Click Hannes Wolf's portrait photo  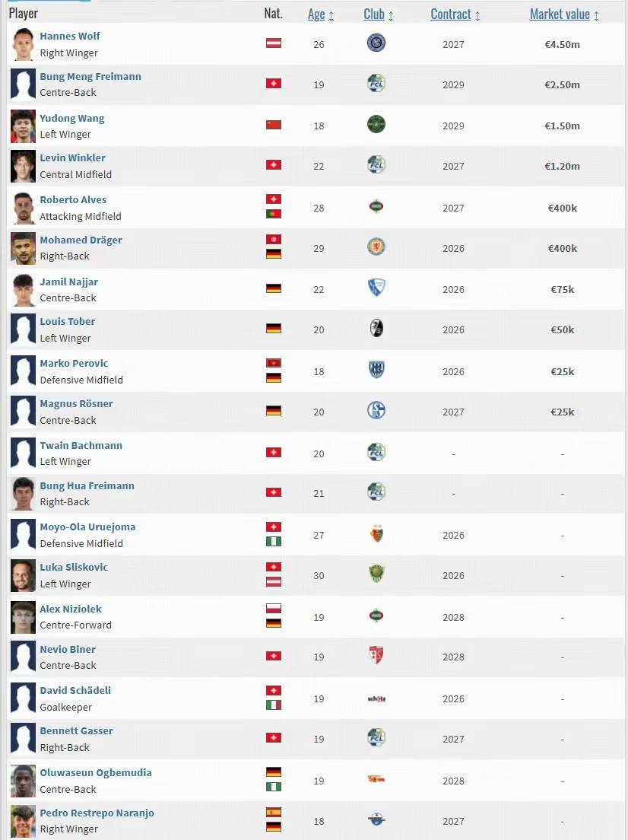pos(23,44)
